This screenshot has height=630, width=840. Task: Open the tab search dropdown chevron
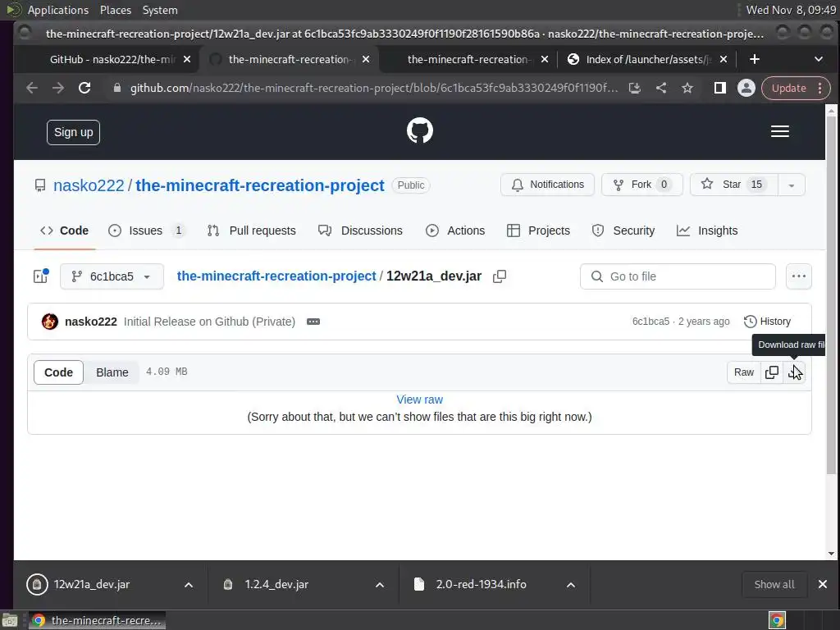coord(819,59)
